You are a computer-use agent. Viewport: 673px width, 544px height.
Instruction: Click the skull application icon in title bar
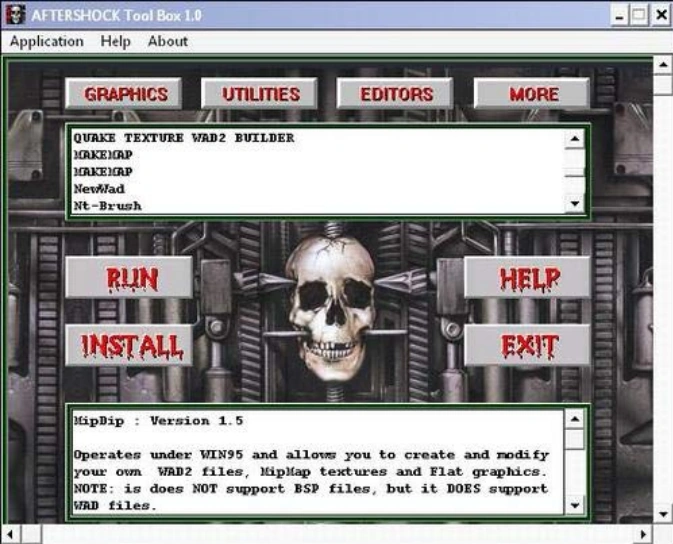[x=16, y=15]
